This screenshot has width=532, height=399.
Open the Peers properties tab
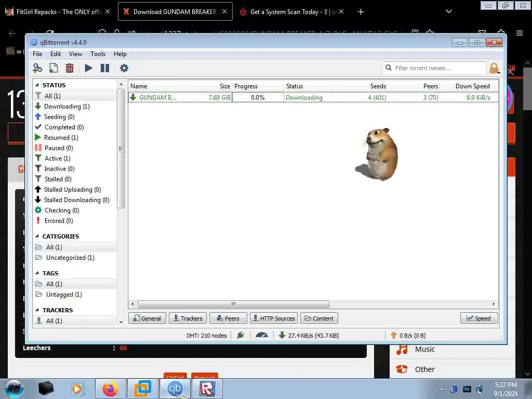(228, 318)
